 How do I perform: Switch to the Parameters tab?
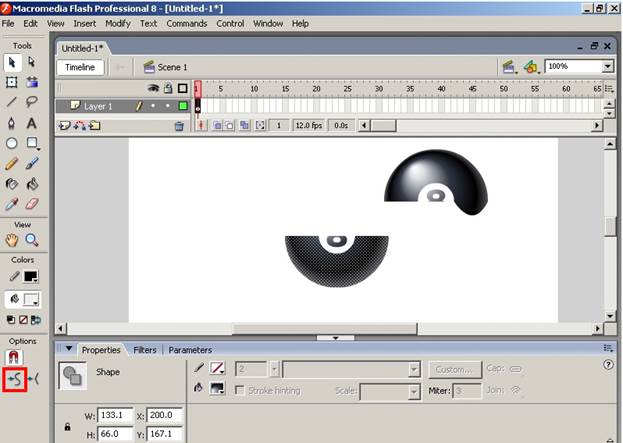190,350
